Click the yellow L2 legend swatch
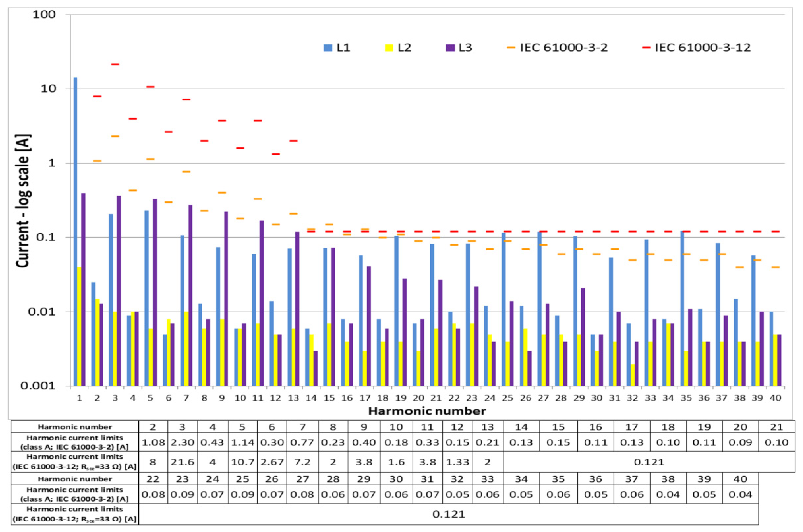803x532 pixels. tap(389, 48)
